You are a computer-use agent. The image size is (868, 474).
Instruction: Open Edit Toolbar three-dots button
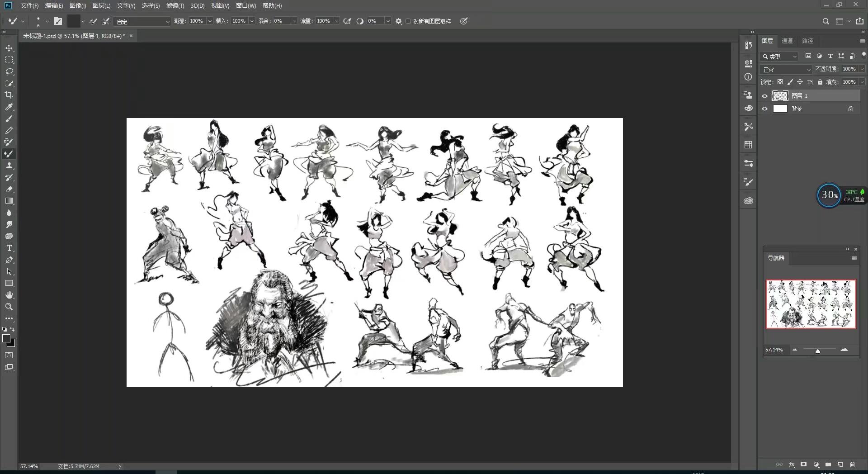point(9,318)
